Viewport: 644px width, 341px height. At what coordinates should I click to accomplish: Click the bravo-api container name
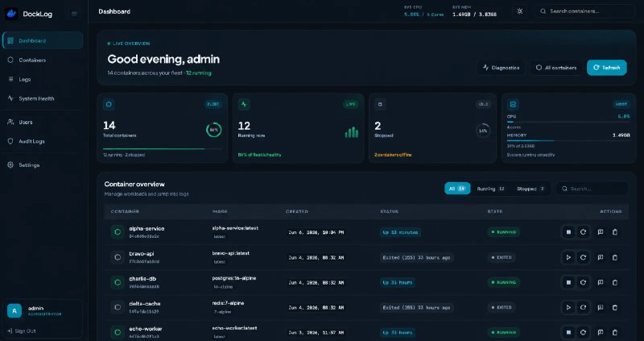click(142, 254)
